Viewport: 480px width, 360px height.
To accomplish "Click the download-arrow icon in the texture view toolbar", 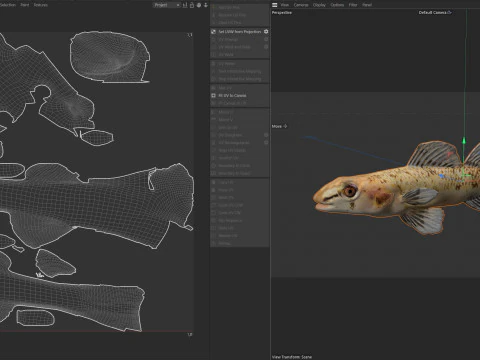I will pos(206,5).
